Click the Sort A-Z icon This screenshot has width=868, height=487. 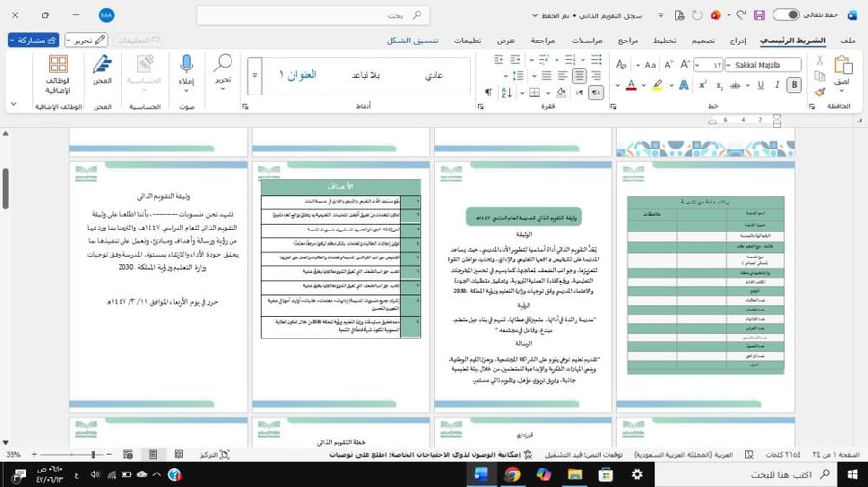[506, 93]
